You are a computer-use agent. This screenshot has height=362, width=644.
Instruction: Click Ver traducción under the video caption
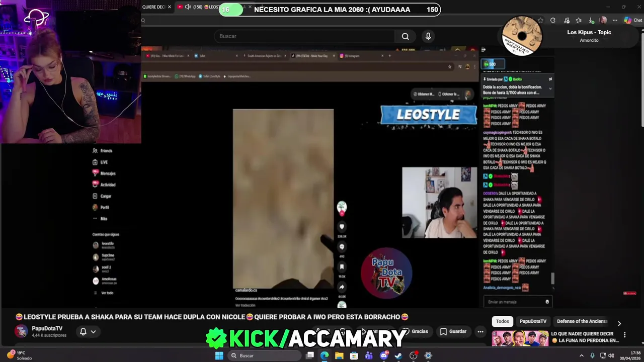click(x=245, y=305)
